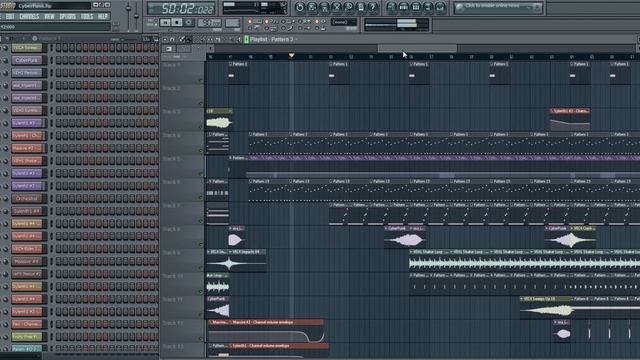Click the fourth icon in the view shortcuts group
The image size is (640, 360).
point(428,7)
